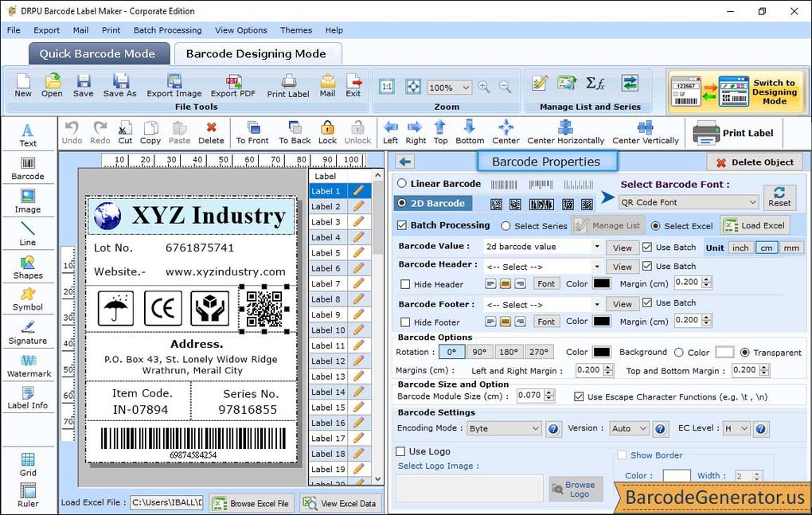Image resolution: width=812 pixels, height=515 pixels.
Task: Open the Shapes tool
Action: point(29,266)
